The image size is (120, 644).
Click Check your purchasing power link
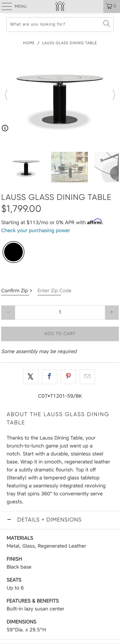point(35,231)
